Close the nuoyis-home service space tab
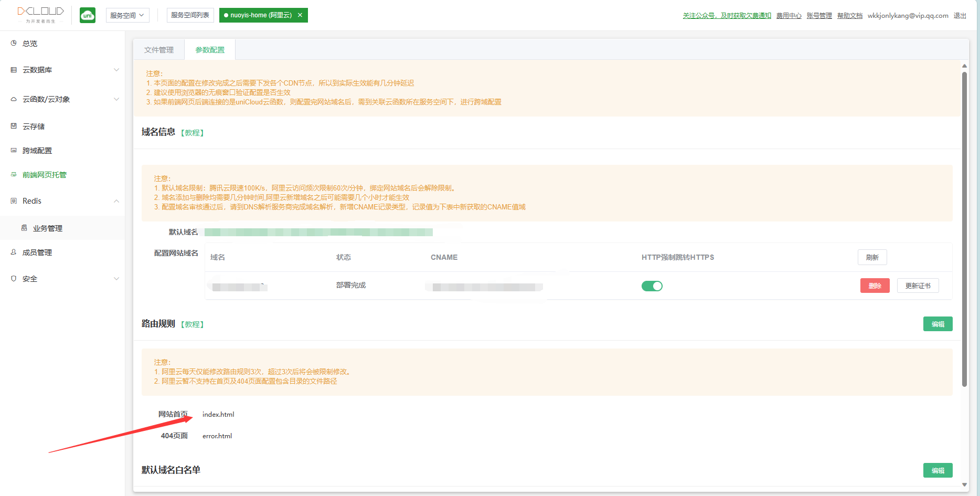 (300, 15)
